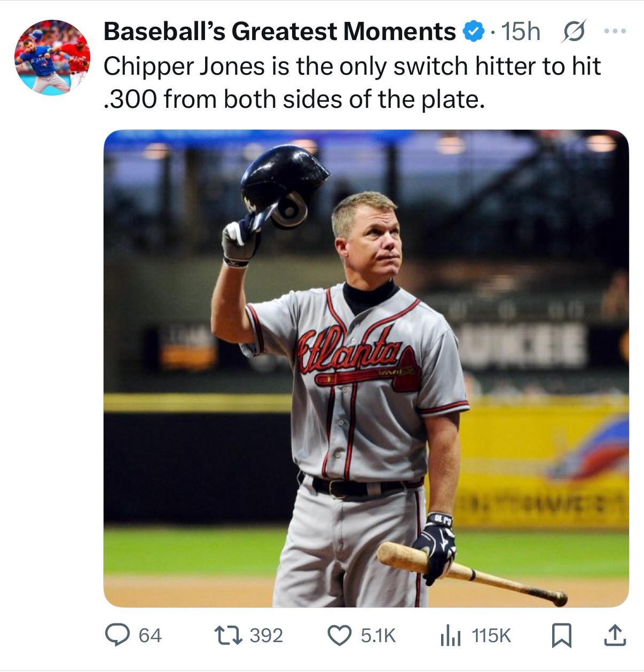Screen dimensions: 644x672
Task: Open the Atlanta player photo in the tweet
Action: [366, 368]
